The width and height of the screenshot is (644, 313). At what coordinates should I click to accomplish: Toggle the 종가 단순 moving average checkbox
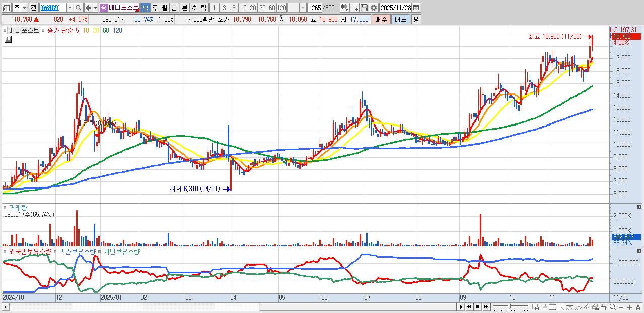tap(44, 30)
